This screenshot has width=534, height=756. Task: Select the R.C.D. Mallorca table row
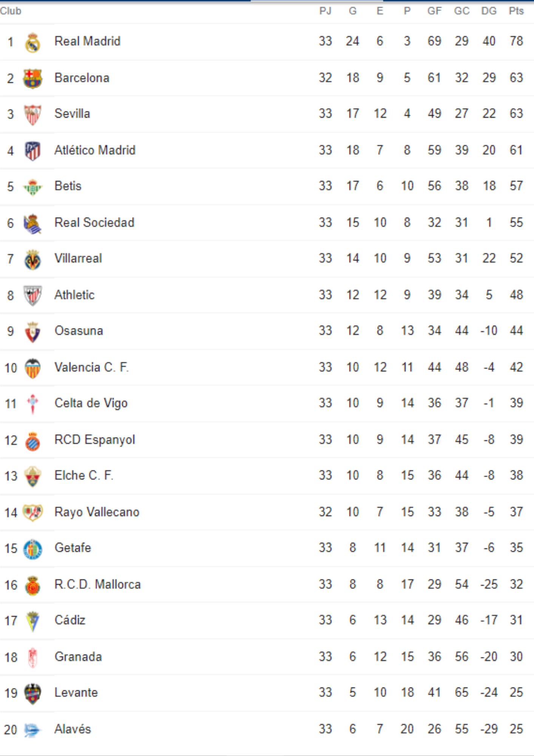click(267, 584)
